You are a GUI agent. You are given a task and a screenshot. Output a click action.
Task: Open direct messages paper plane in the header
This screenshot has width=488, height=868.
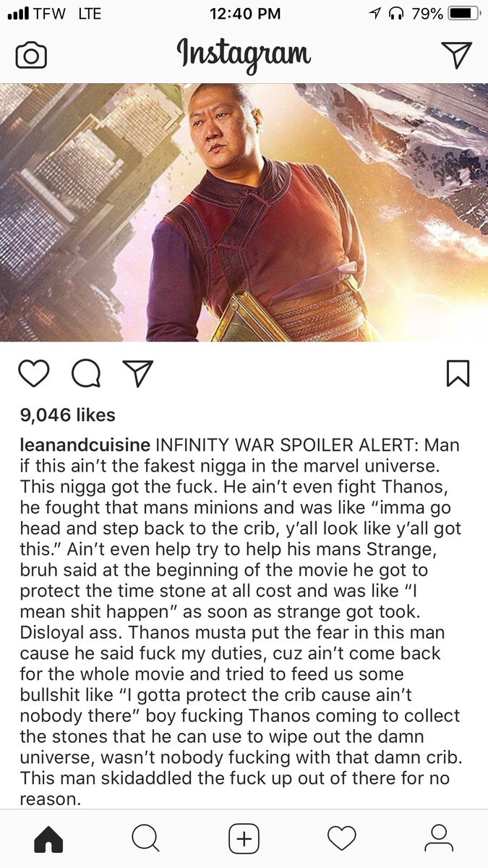(456, 55)
